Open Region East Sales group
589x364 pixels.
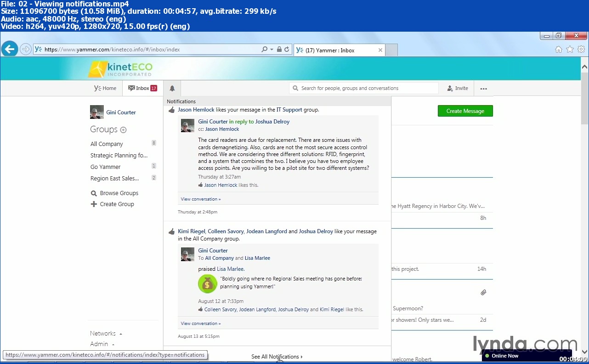click(x=114, y=178)
